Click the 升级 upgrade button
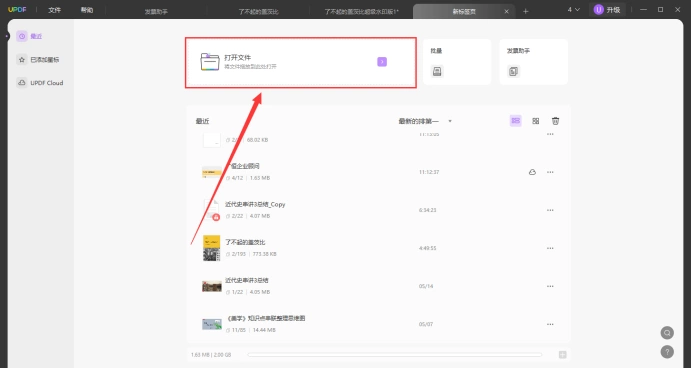 pyautogui.click(x=607, y=10)
